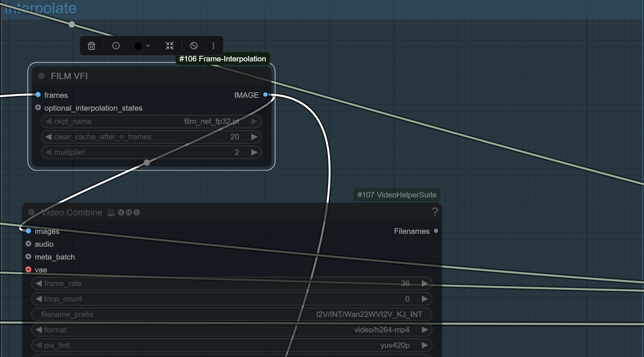644x357 pixels.
Task: Click the IMAGE output port
Action: tap(266, 95)
